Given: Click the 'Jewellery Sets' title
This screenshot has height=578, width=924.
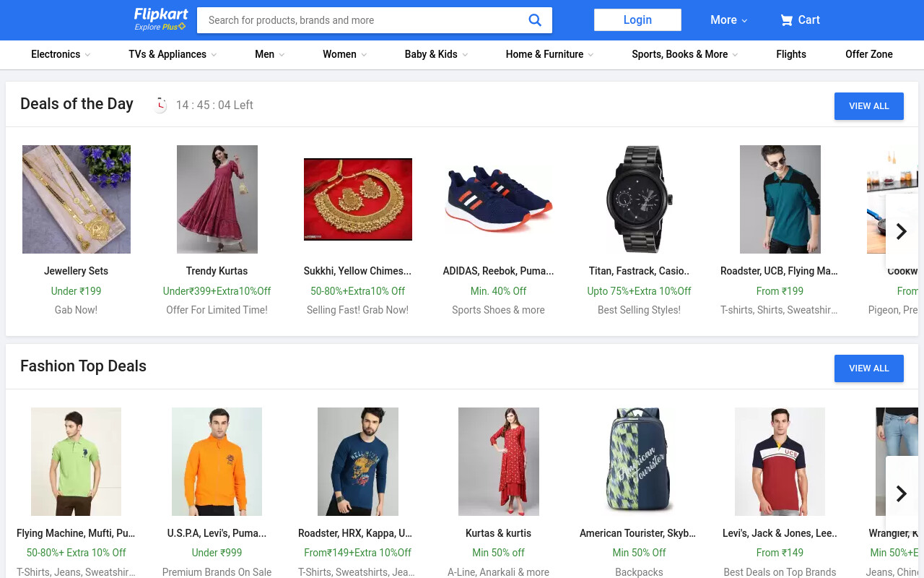Looking at the screenshot, I should pos(77,271).
